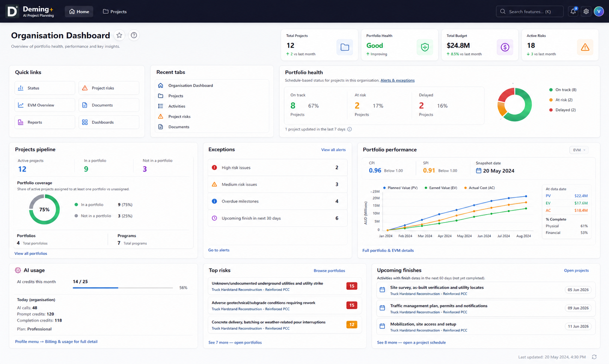Toggle Earned Value (EV) legend series
The width and height of the screenshot is (609, 364).
click(x=441, y=188)
